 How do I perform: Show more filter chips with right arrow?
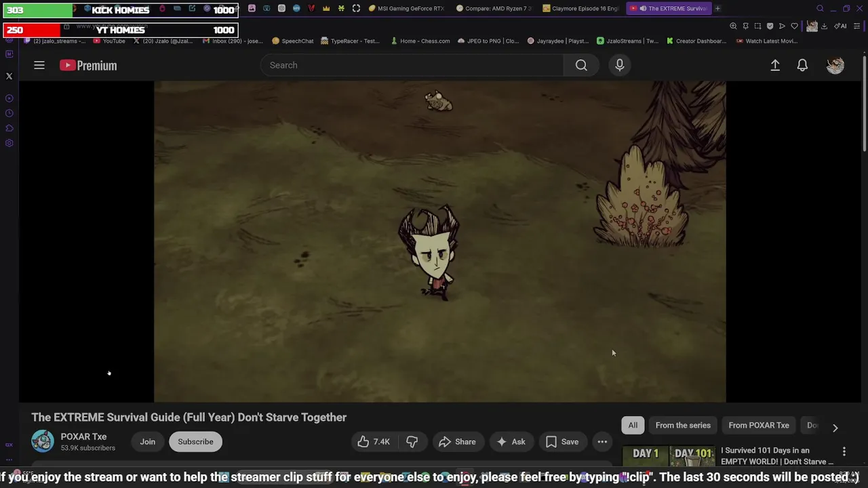click(835, 428)
